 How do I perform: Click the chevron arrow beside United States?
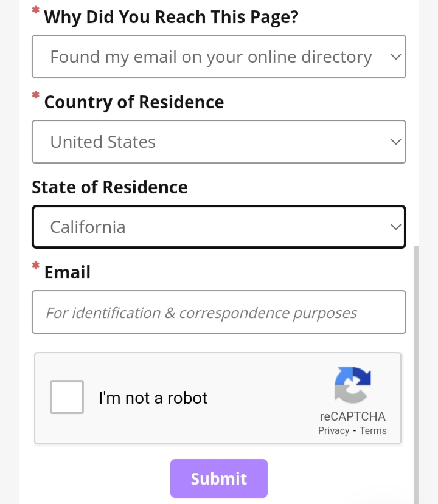pos(395,142)
